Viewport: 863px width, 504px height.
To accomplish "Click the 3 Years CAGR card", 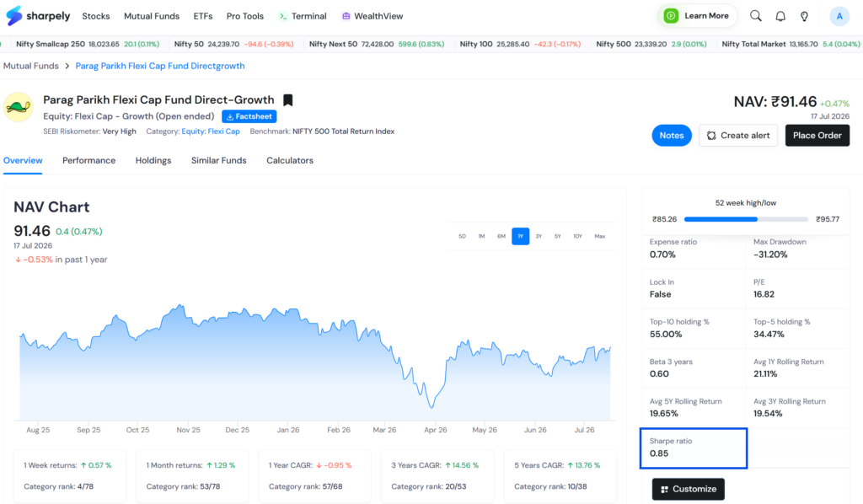I will tap(437, 476).
